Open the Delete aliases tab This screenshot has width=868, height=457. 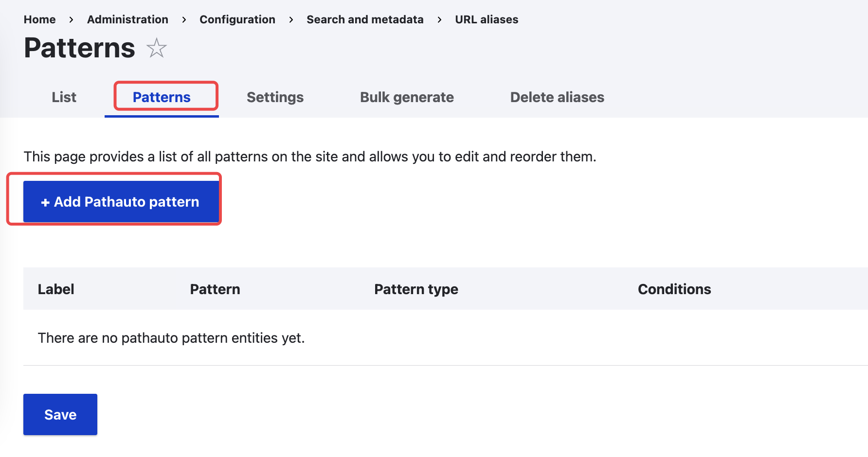(557, 97)
